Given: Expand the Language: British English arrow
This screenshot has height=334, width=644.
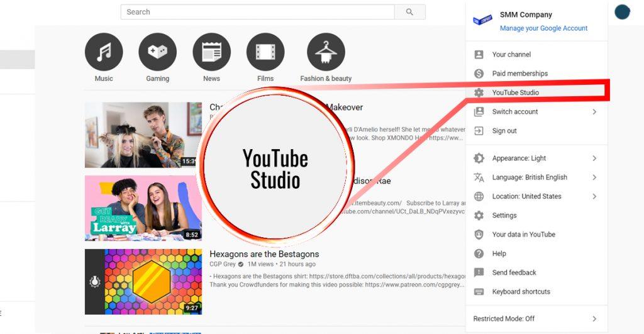Looking at the screenshot, I should pyautogui.click(x=594, y=177).
